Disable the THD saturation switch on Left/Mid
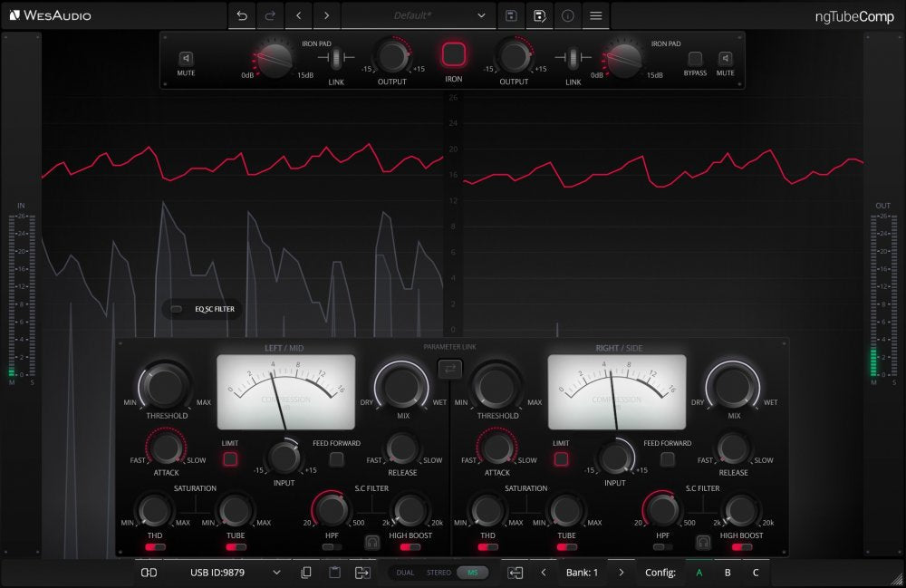 (x=155, y=547)
